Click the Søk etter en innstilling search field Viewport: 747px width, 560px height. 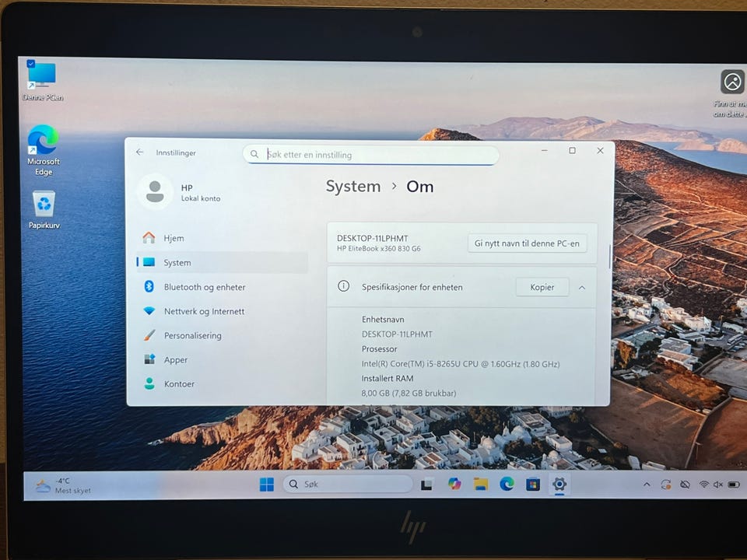(x=370, y=154)
